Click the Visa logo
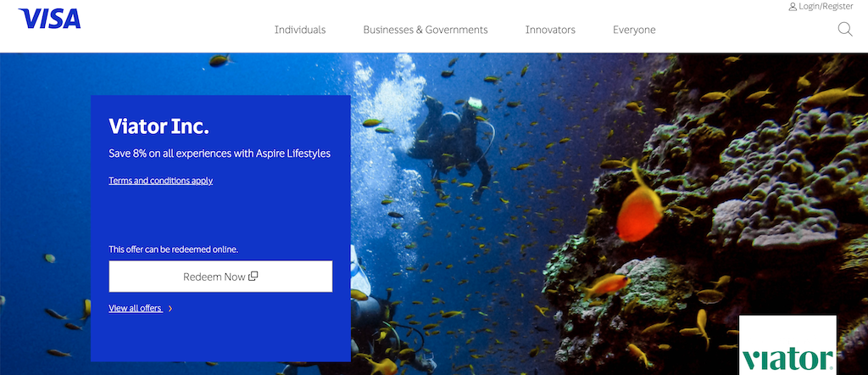 (49, 19)
